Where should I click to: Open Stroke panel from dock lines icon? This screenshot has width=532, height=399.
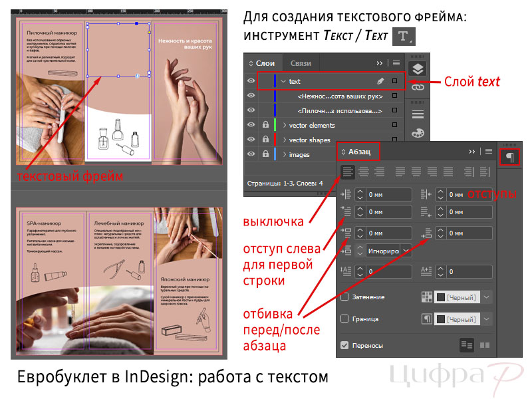click(418, 114)
